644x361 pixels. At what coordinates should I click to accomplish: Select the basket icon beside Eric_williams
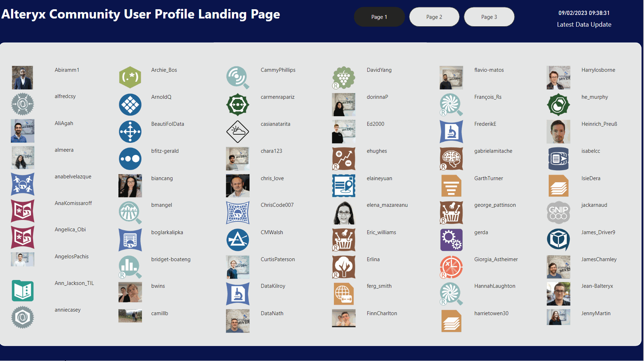pos(344,240)
